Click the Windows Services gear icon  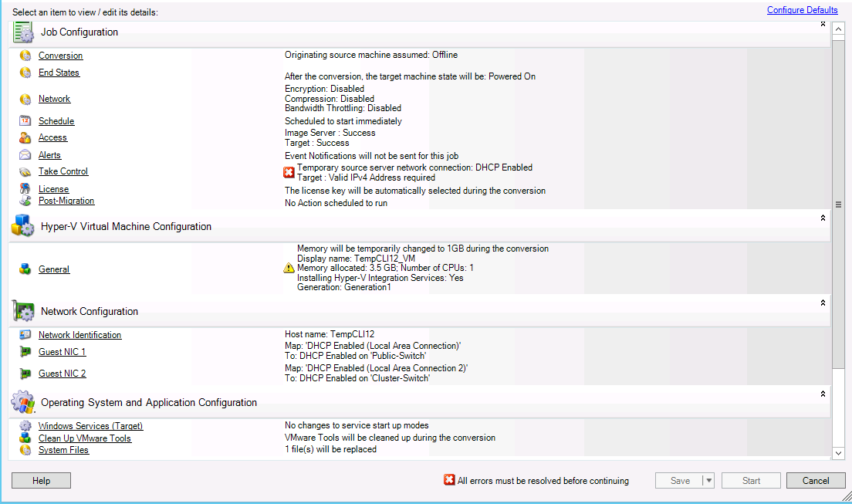click(25, 426)
